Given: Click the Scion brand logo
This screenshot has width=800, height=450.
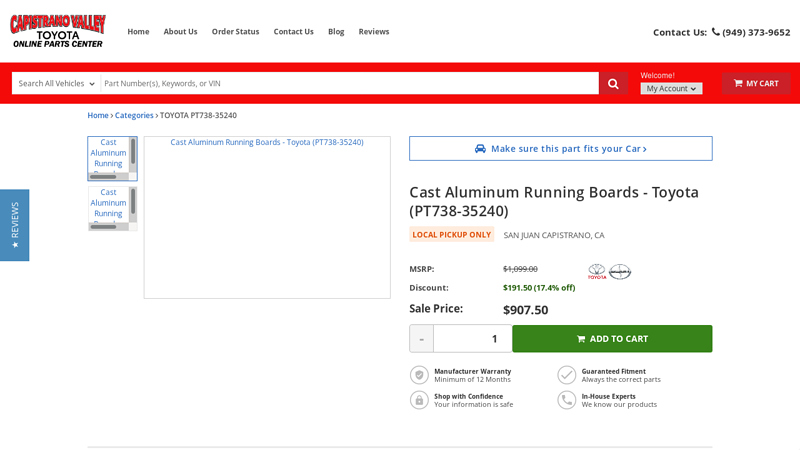Looking at the screenshot, I should coord(620,271).
